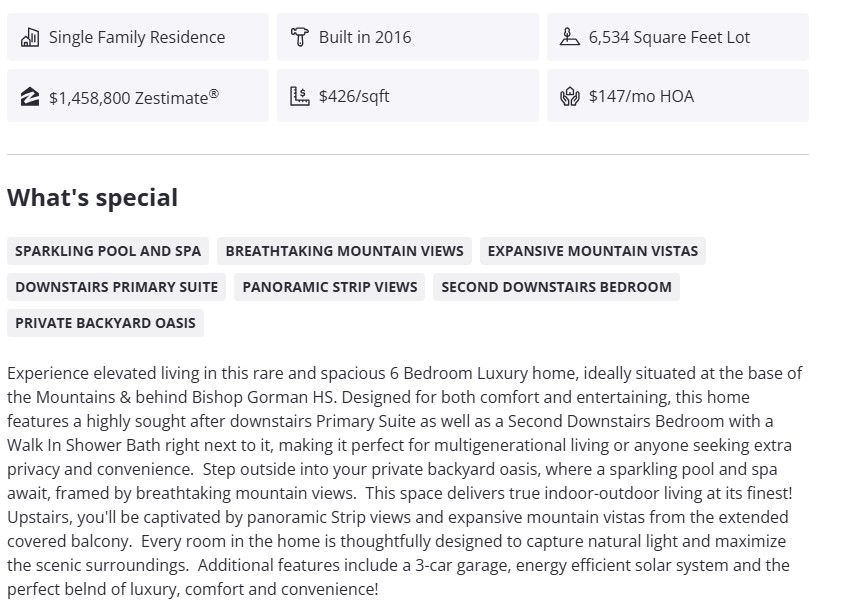Select the SPARKLING POOL AND SPA tag
The height and width of the screenshot is (607, 841).
[x=108, y=251]
